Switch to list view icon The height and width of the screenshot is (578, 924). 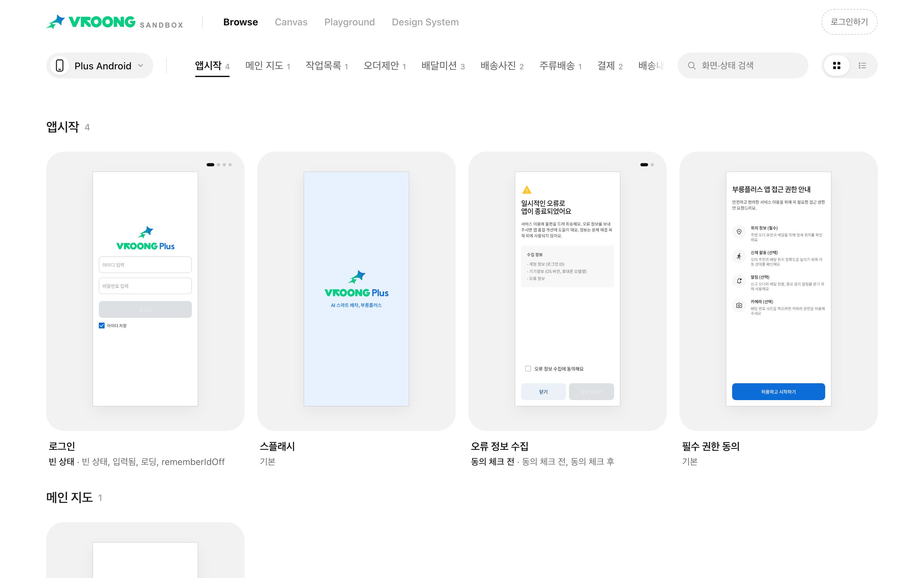[x=862, y=66]
